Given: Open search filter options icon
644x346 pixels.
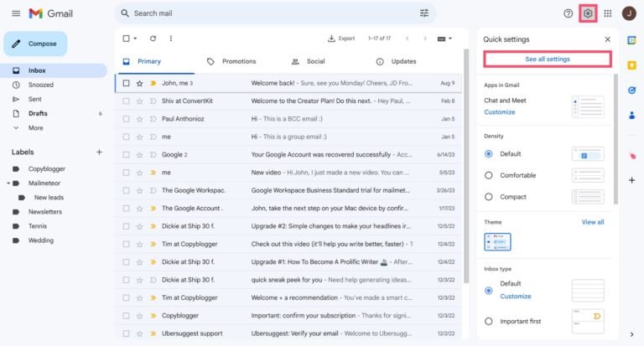Looking at the screenshot, I should (424, 13).
